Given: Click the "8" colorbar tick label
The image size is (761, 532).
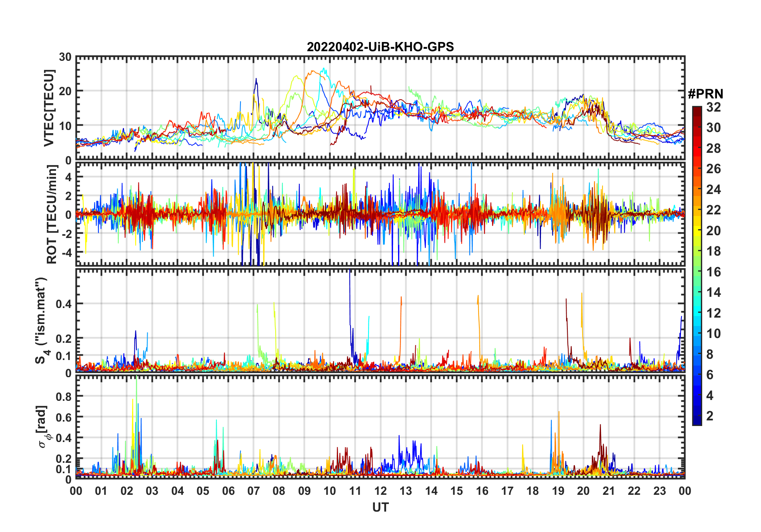Looking at the screenshot, I should pyautogui.click(x=710, y=354).
